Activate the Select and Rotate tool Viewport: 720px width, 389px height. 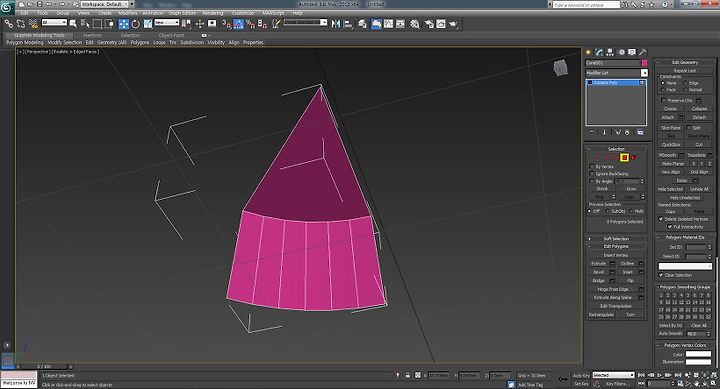(x=135, y=24)
